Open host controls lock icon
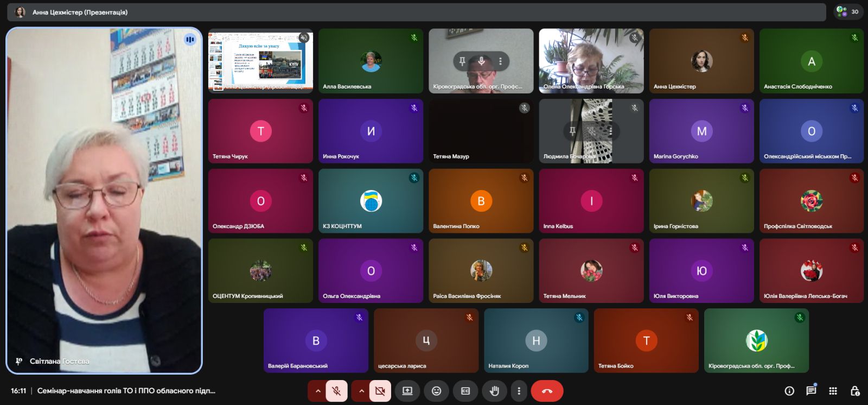The height and width of the screenshot is (405, 868). (855, 391)
